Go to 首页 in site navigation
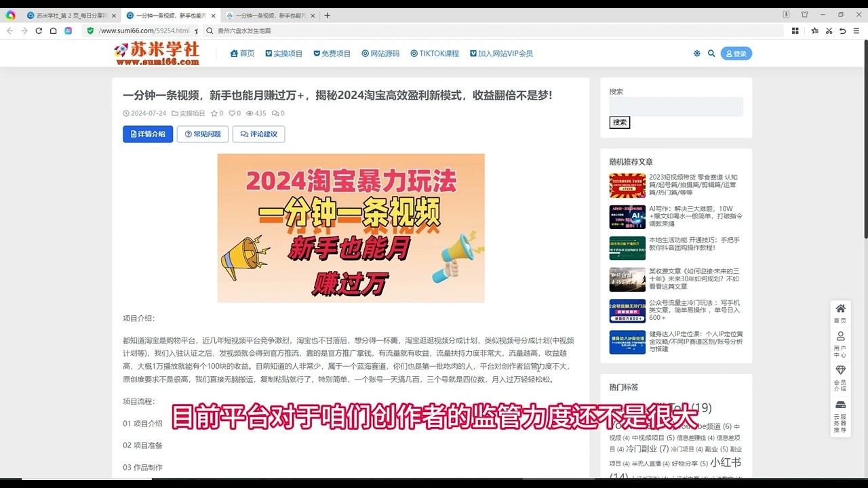This screenshot has height=488, width=868. click(243, 54)
